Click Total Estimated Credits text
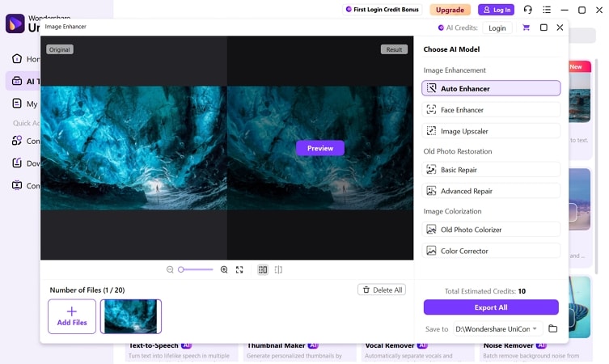 (x=485, y=291)
